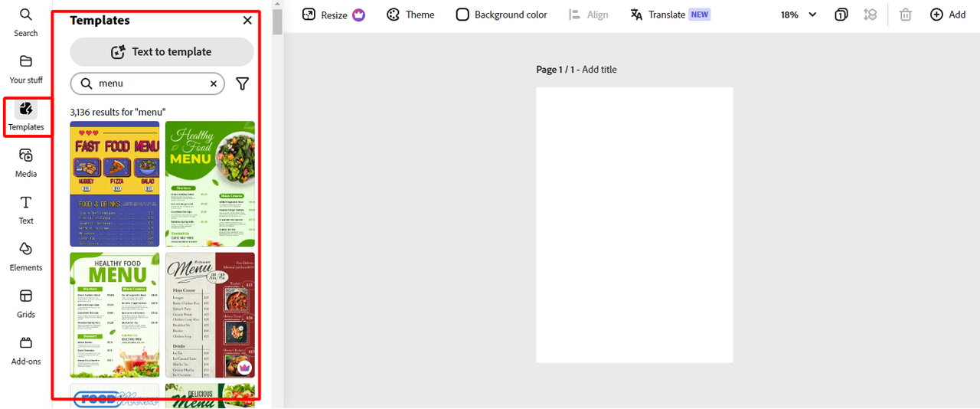980x409 pixels.
Task: Choose the Delicious Menu template
Action: [210, 395]
